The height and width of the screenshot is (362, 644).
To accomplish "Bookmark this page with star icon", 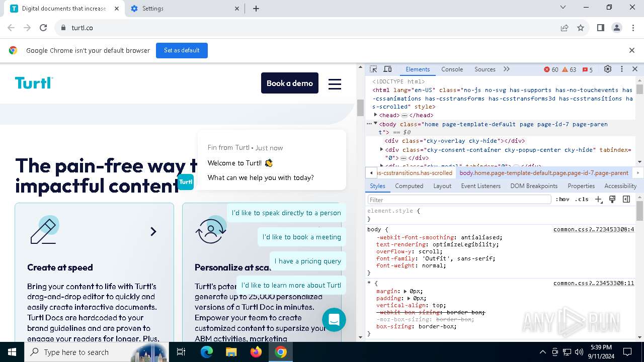I will [x=581, y=28].
